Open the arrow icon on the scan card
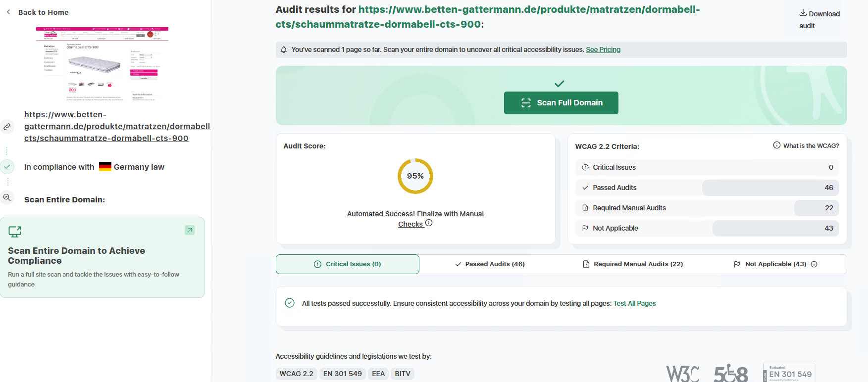The image size is (868, 382). point(190,230)
